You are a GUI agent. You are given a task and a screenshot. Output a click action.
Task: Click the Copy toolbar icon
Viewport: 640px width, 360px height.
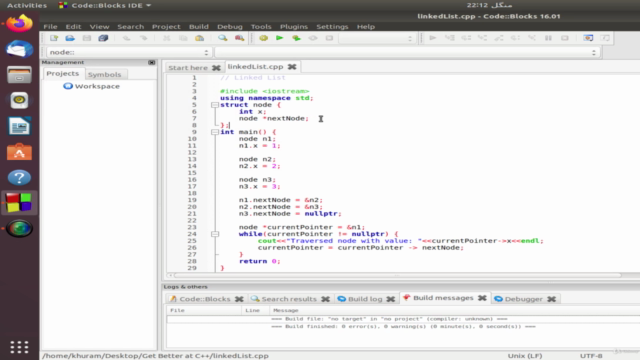[183, 38]
